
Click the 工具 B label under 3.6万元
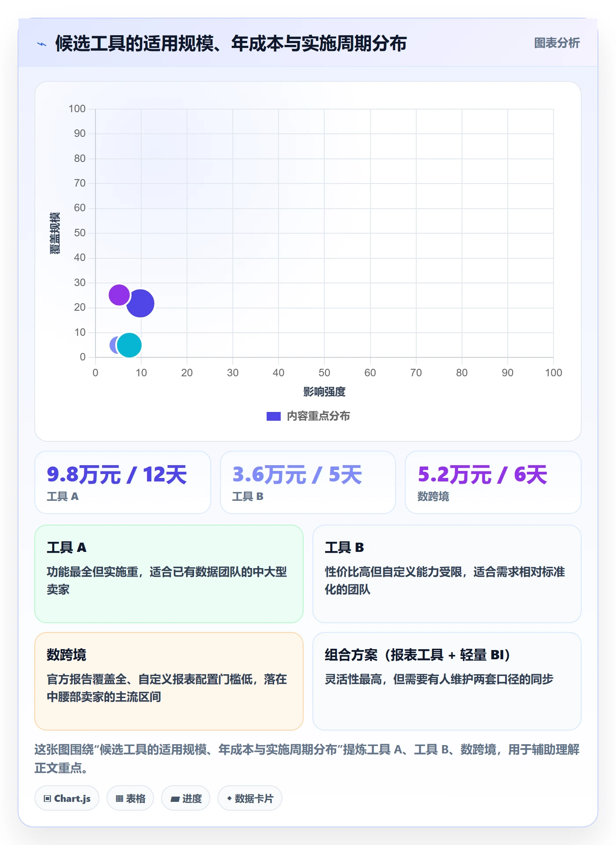[x=248, y=496]
